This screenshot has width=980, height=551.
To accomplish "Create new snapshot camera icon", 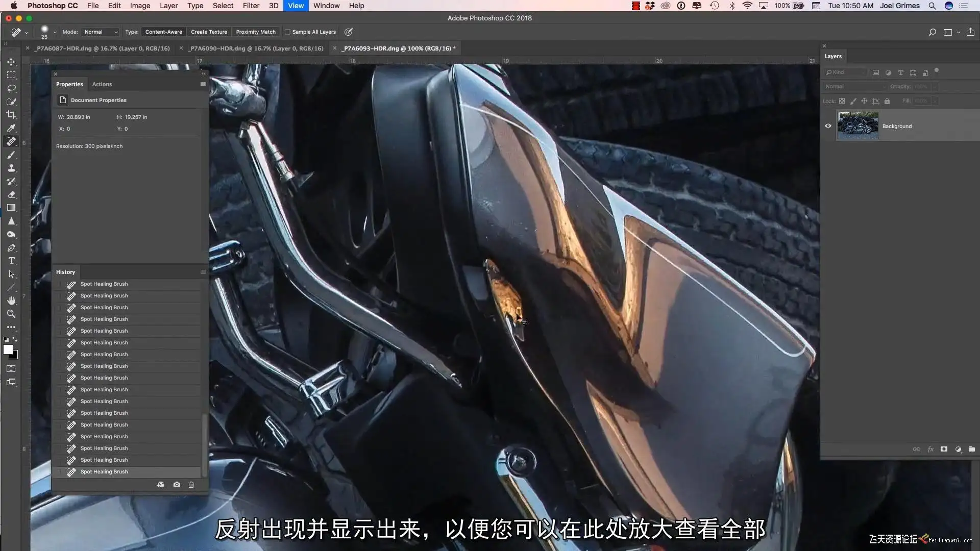I will [x=177, y=485].
